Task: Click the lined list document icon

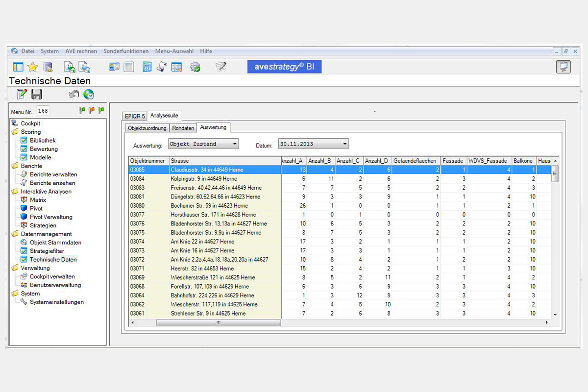Action: click(128, 67)
